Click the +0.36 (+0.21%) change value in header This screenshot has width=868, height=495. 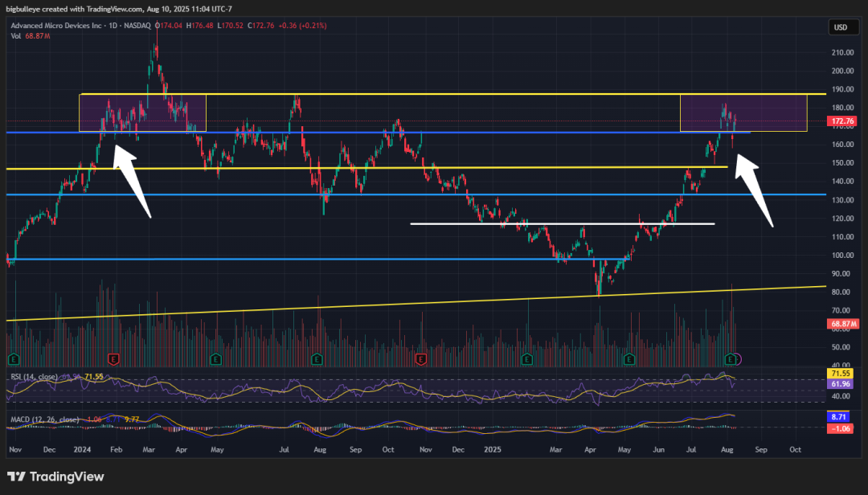(x=302, y=26)
